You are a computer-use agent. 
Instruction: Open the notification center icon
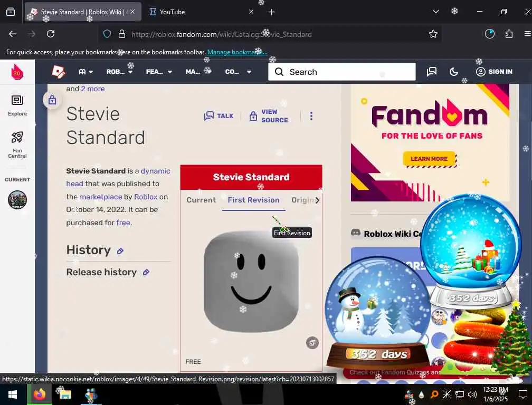pos(522,394)
